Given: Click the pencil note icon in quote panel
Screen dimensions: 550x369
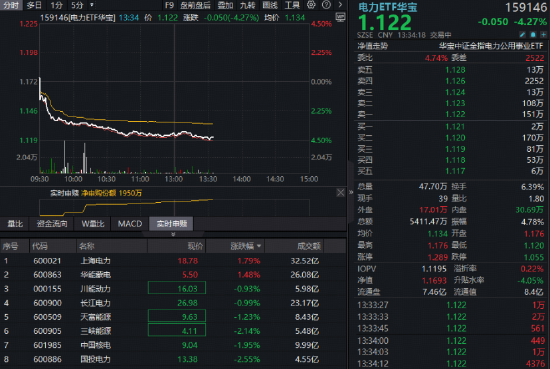Looking at the screenshot, I should tap(522, 34).
